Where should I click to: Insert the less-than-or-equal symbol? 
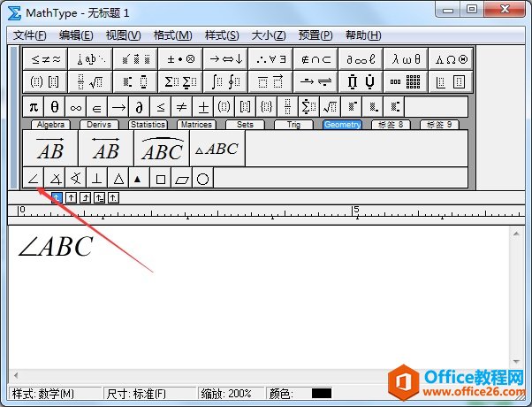click(x=161, y=107)
